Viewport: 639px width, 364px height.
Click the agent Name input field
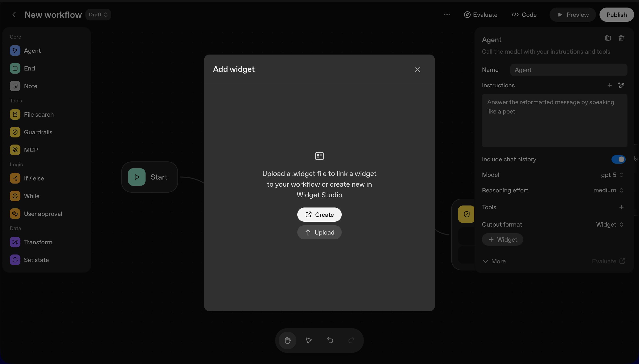tap(568, 70)
